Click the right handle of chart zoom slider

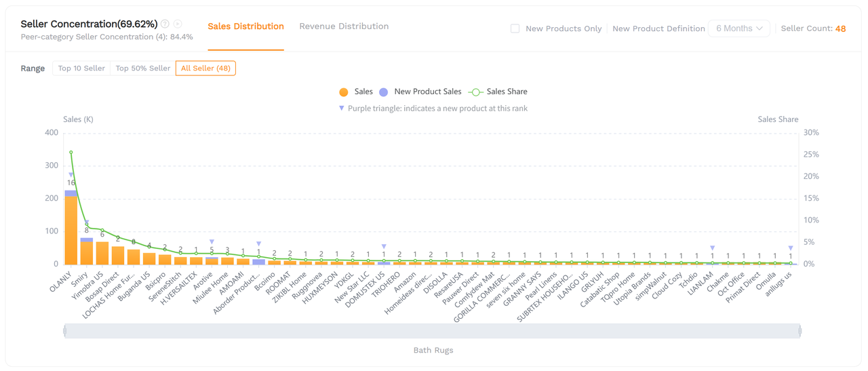[x=800, y=331]
